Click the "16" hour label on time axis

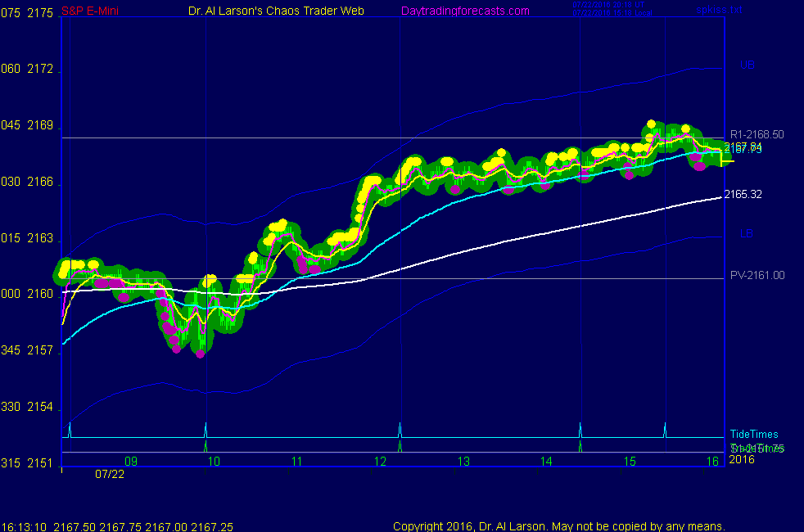713,462
